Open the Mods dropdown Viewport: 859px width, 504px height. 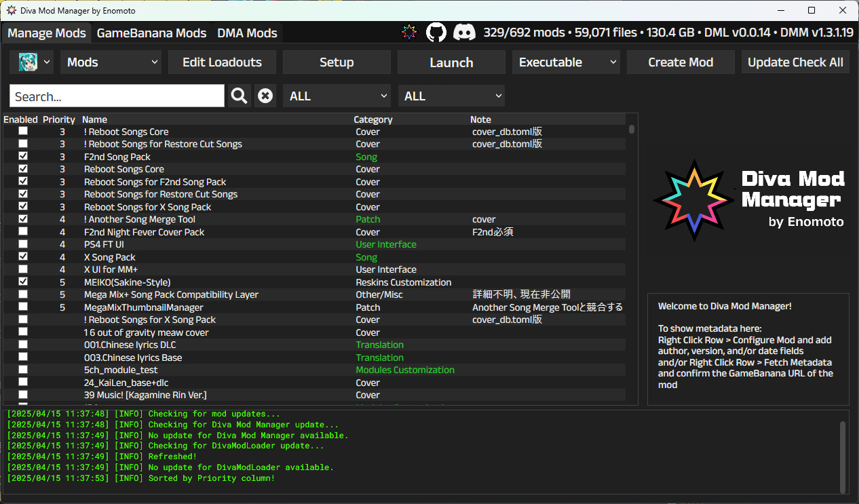point(111,62)
